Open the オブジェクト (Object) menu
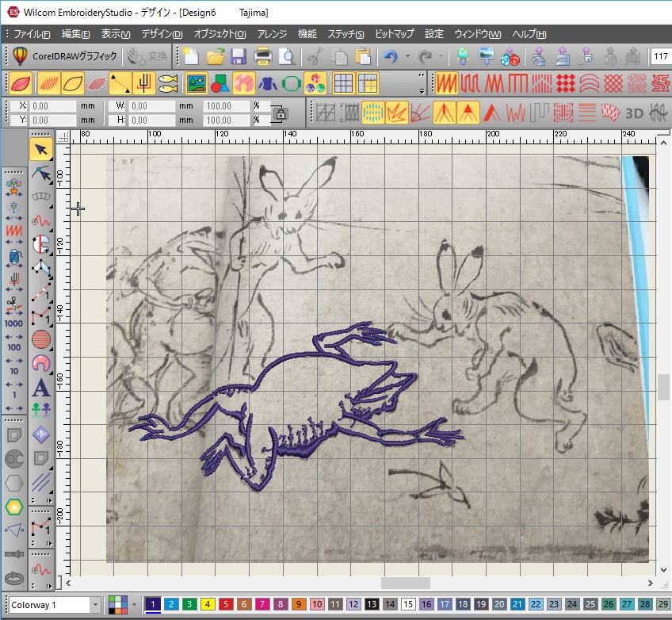The height and width of the screenshot is (620, 672). [x=220, y=34]
